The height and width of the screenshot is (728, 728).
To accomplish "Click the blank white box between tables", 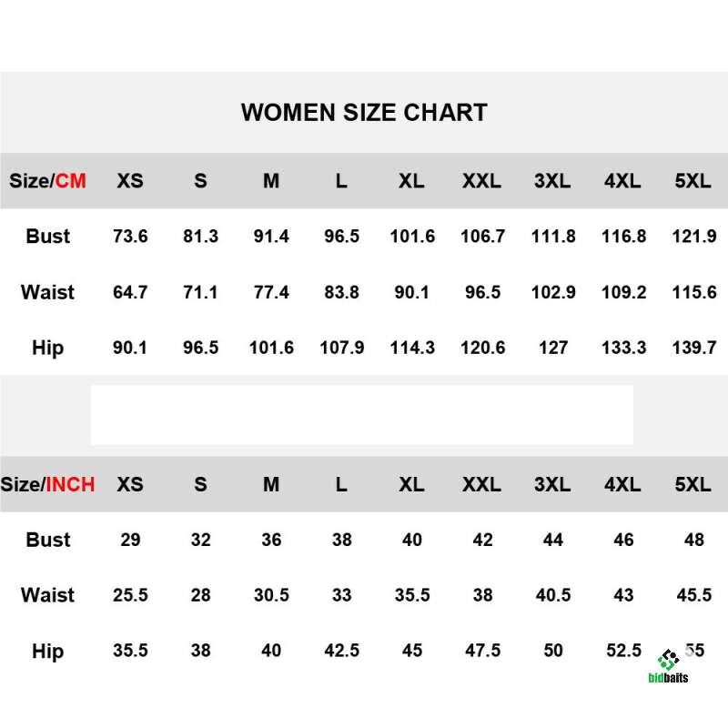I will [362, 415].
